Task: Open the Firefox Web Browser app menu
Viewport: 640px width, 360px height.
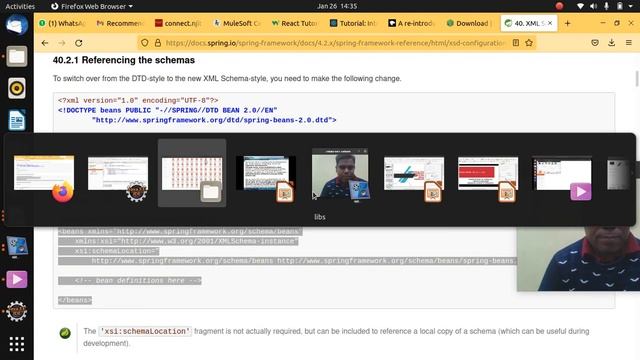Action: pyautogui.click(x=92, y=6)
